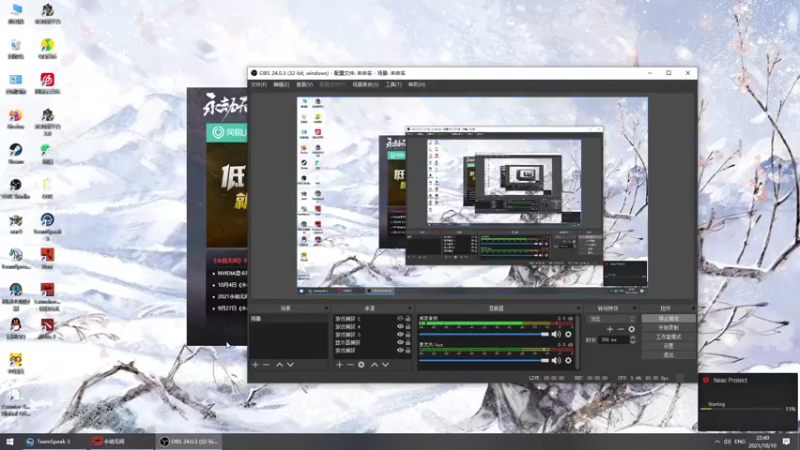
Task: Remove selected scene with the minus icon
Action: (x=266, y=365)
